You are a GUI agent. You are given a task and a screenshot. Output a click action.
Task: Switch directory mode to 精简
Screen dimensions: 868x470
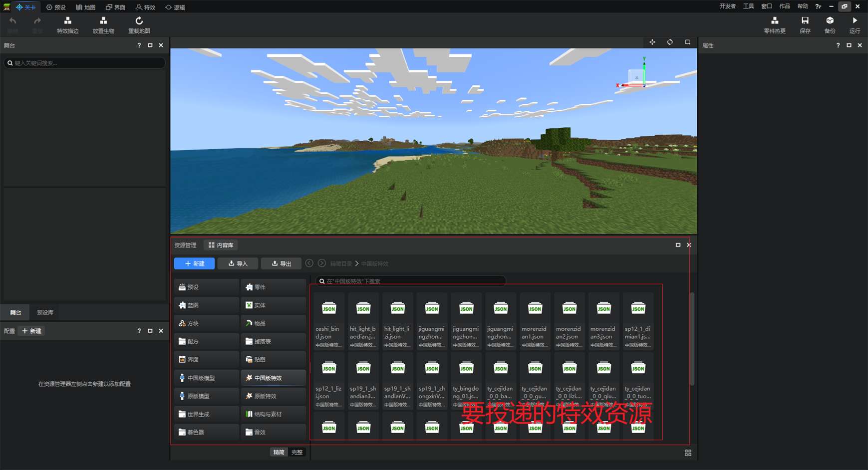279,452
